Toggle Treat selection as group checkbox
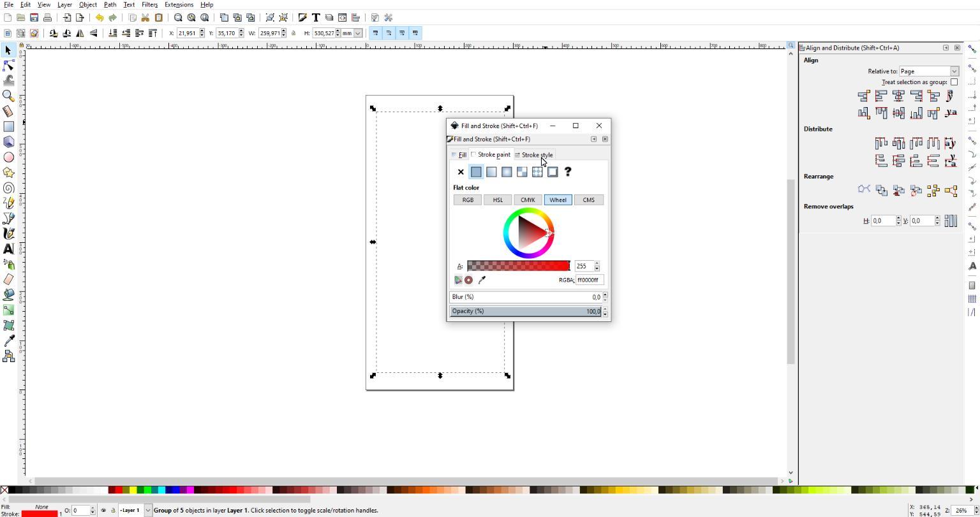This screenshot has height=517, width=980. [954, 82]
